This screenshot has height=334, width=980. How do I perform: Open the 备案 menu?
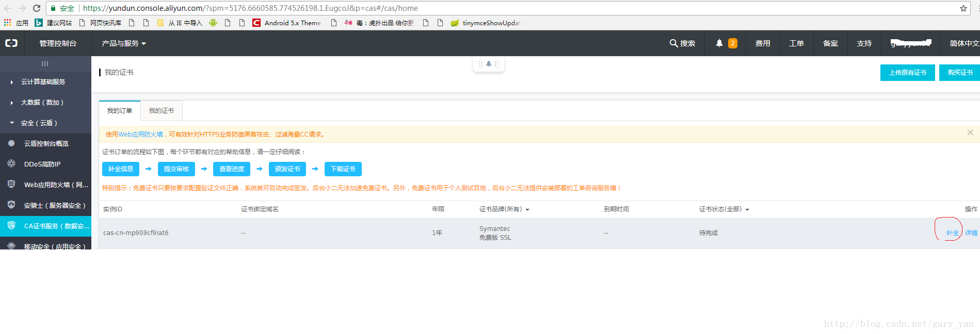pos(830,43)
